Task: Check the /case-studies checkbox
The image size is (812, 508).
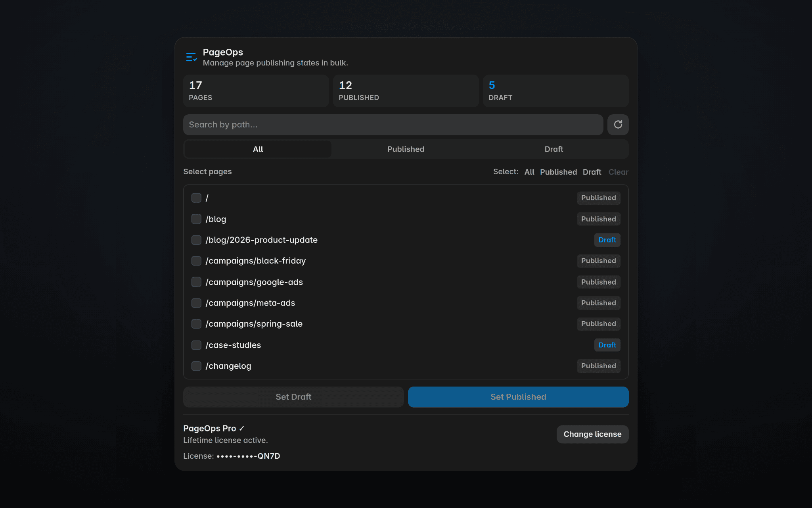Action: point(196,345)
